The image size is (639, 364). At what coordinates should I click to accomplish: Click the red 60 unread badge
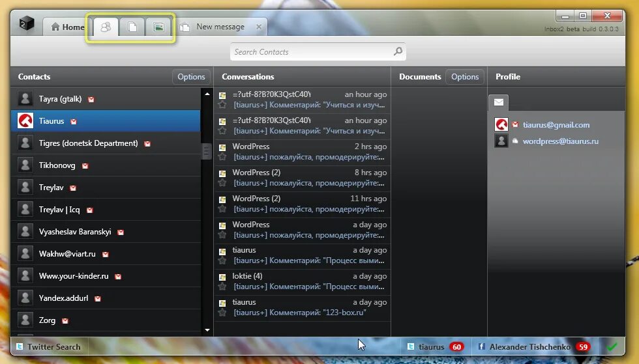click(x=457, y=347)
